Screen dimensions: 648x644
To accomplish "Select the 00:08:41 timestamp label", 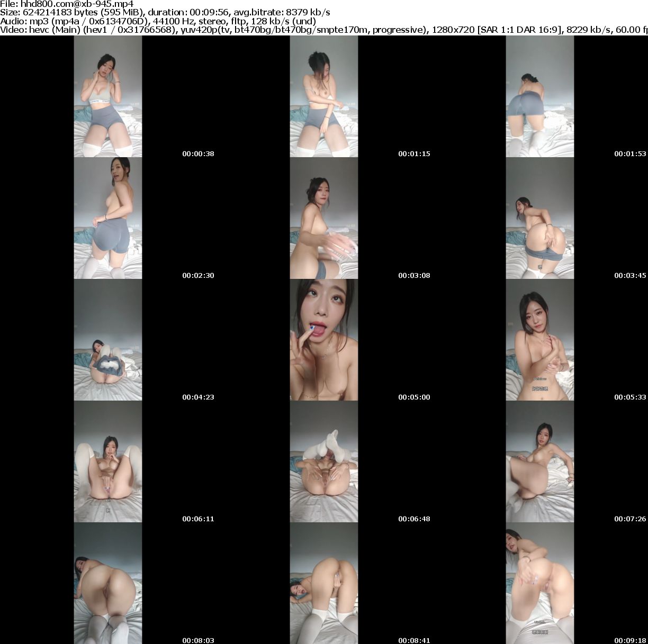I will [414, 640].
